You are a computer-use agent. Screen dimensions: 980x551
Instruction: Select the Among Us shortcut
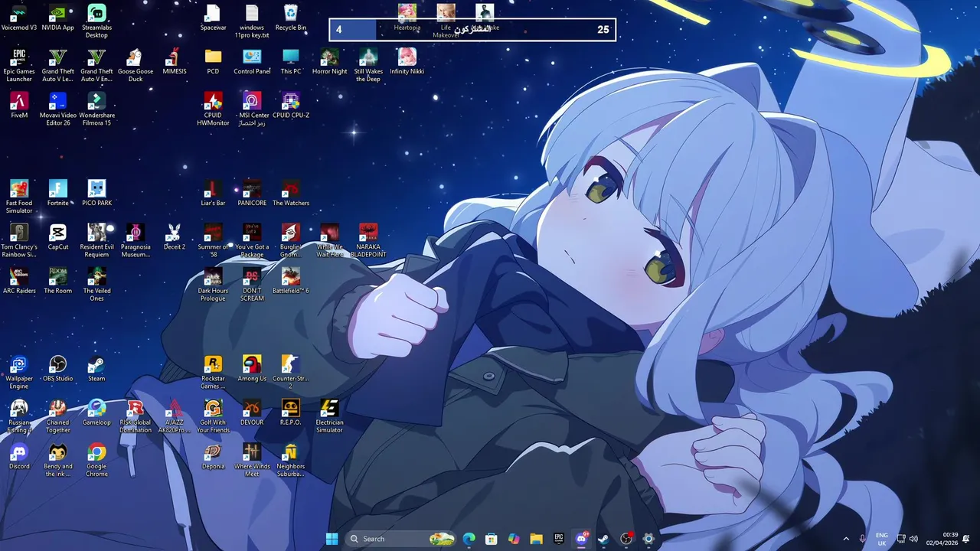click(252, 369)
